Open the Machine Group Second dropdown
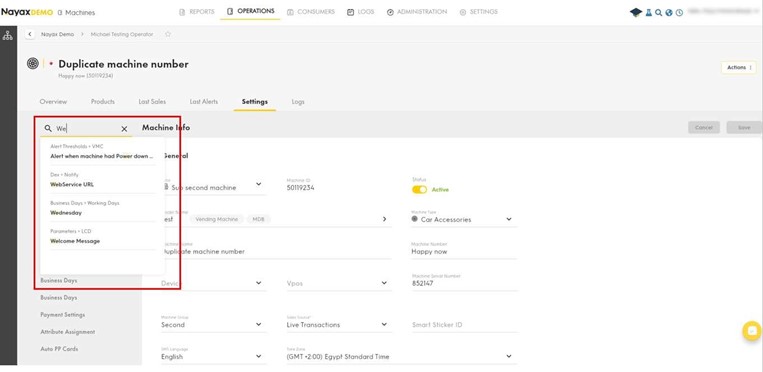 click(x=213, y=324)
